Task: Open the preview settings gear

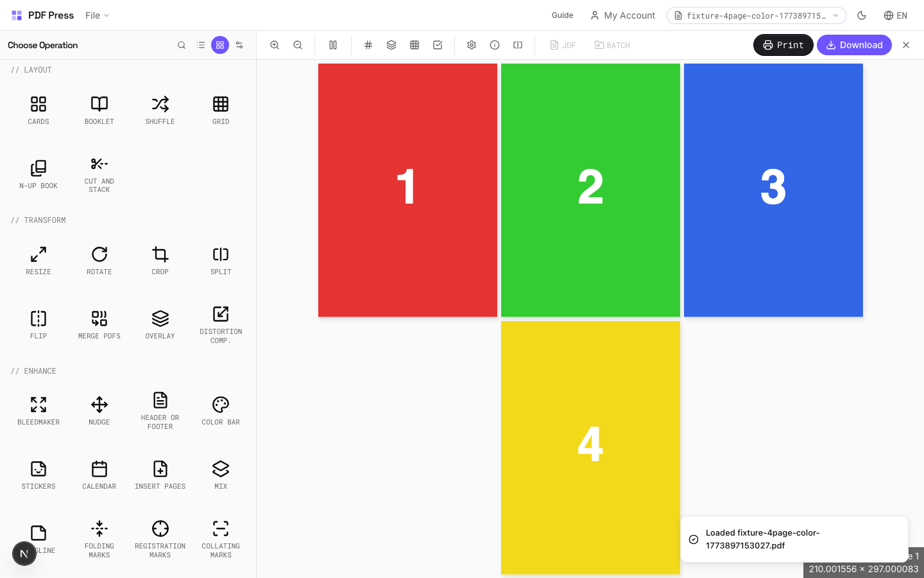Action: (x=472, y=45)
